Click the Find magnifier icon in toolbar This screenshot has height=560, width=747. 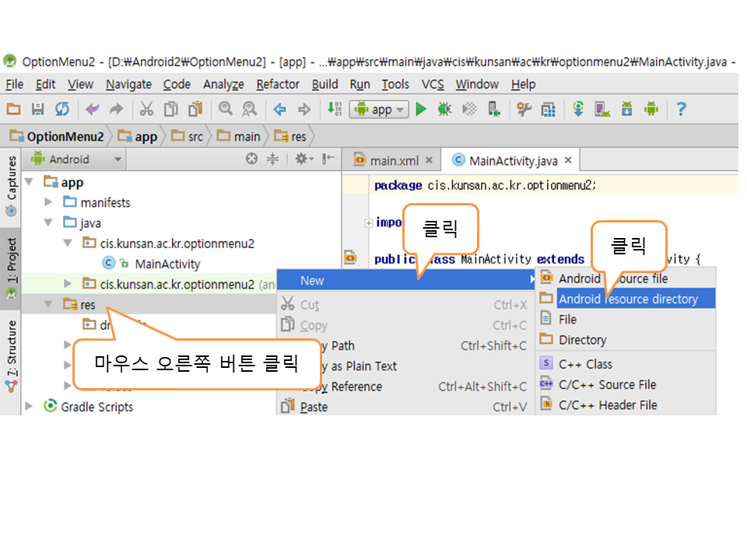pyautogui.click(x=226, y=110)
